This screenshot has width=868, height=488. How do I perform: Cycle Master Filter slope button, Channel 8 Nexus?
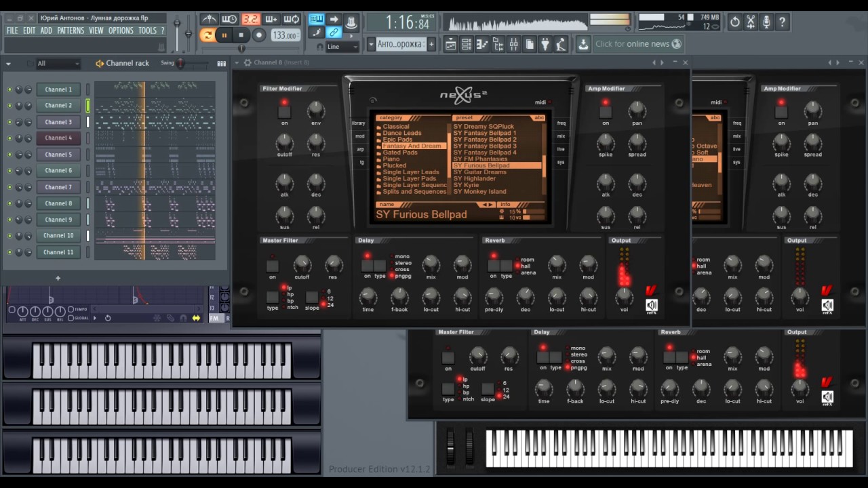click(x=312, y=297)
